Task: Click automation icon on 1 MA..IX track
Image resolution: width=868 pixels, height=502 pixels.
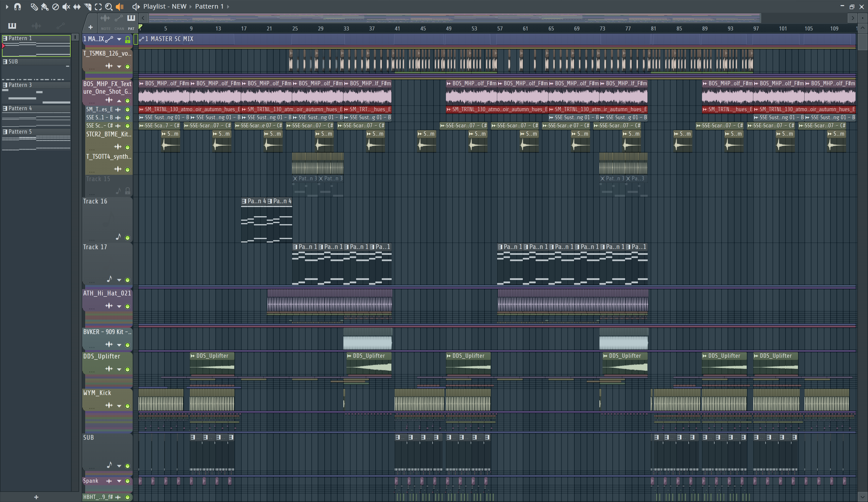Action: [x=109, y=39]
